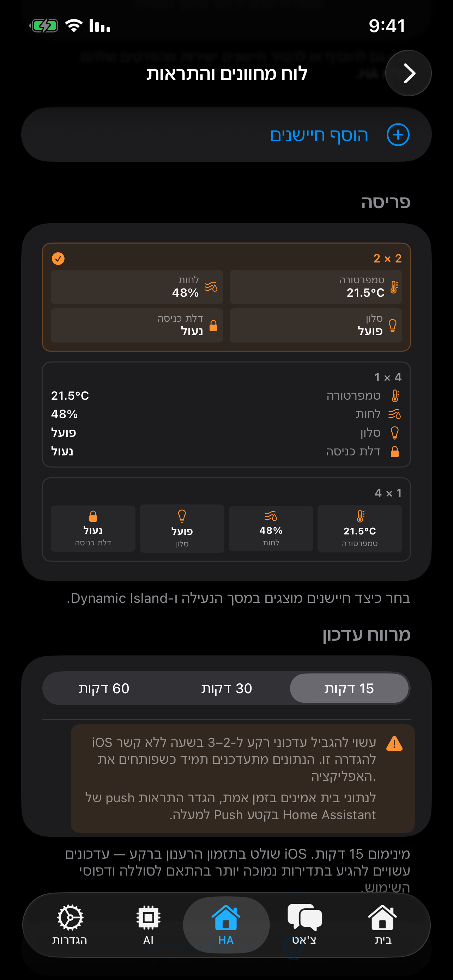The image size is (453, 980).
Task: Select the 60 דקות update interval
Action: coord(105,688)
